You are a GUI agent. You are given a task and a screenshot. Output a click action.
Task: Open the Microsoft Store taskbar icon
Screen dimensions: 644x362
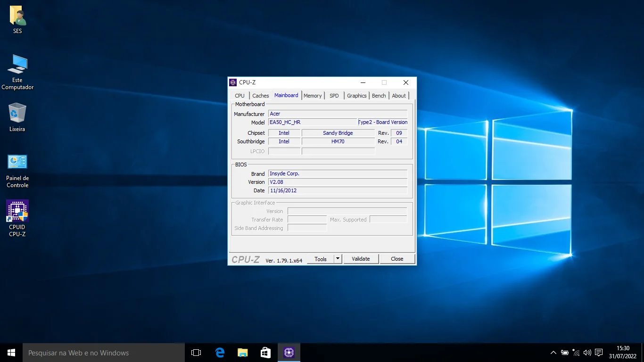pyautogui.click(x=266, y=353)
